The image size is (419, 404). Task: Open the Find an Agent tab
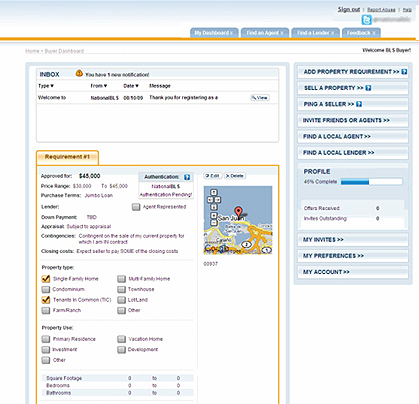click(265, 33)
